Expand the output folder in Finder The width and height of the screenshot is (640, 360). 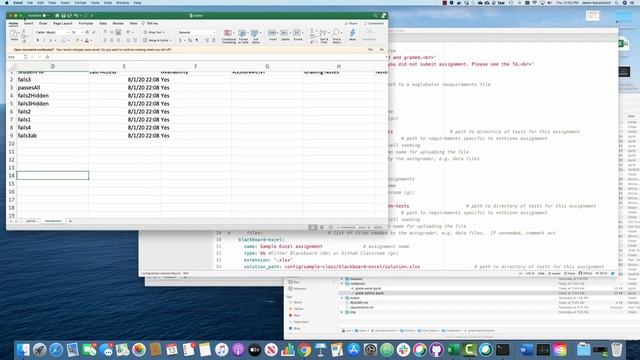[342, 298]
